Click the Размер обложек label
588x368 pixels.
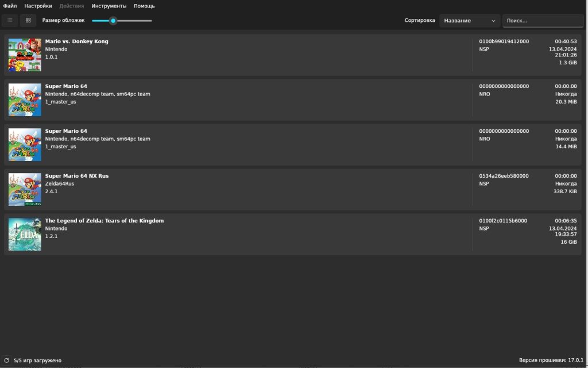[x=63, y=20]
